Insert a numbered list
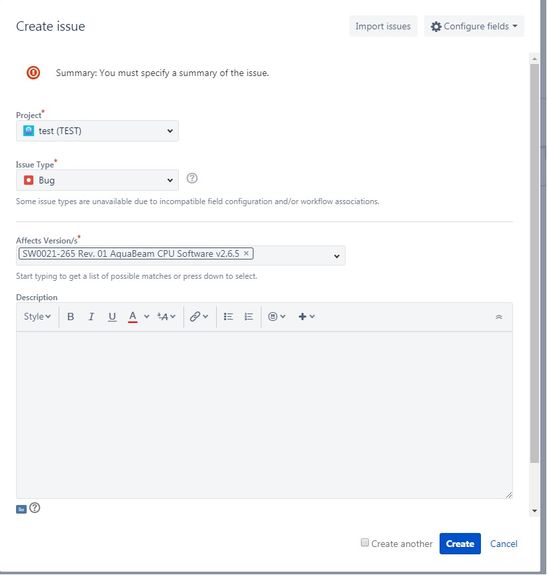547x575 pixels. pyautogui.click(x=249, y=316)
